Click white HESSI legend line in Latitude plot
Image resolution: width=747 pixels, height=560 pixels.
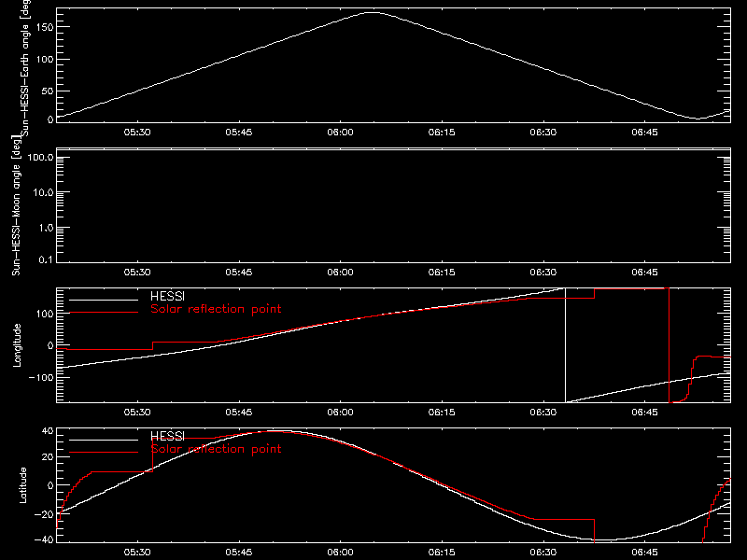point(104,440)
